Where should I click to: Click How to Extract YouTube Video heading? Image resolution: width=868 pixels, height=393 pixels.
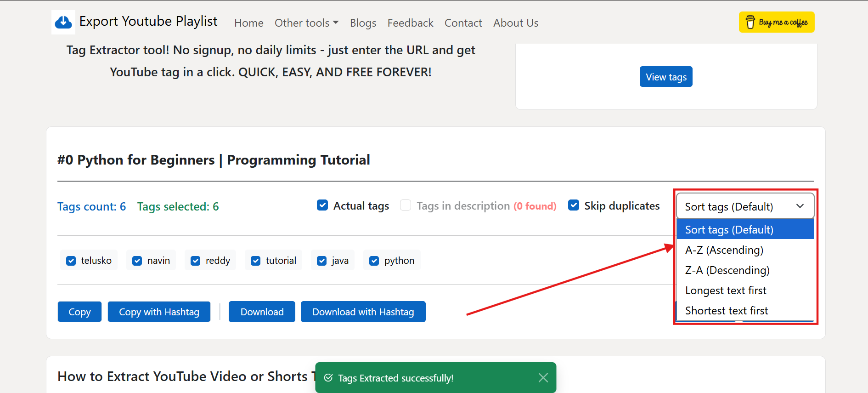[186, 376]
